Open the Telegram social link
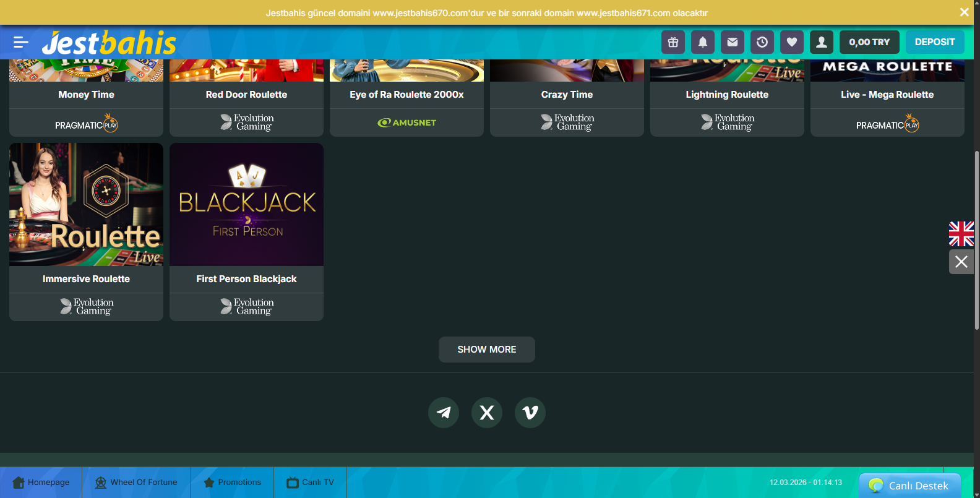Screen dimensions: 980x498 (x=444, y=413)
